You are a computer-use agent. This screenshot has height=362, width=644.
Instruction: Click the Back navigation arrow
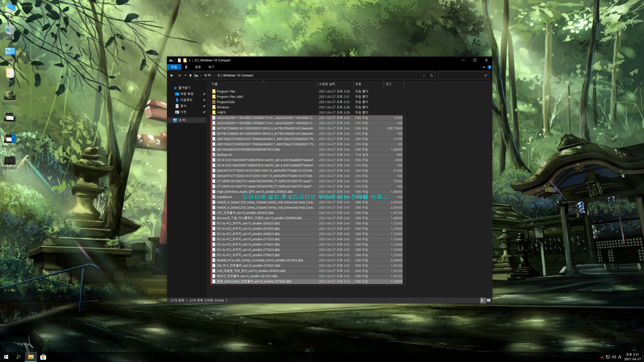(172, 75)
